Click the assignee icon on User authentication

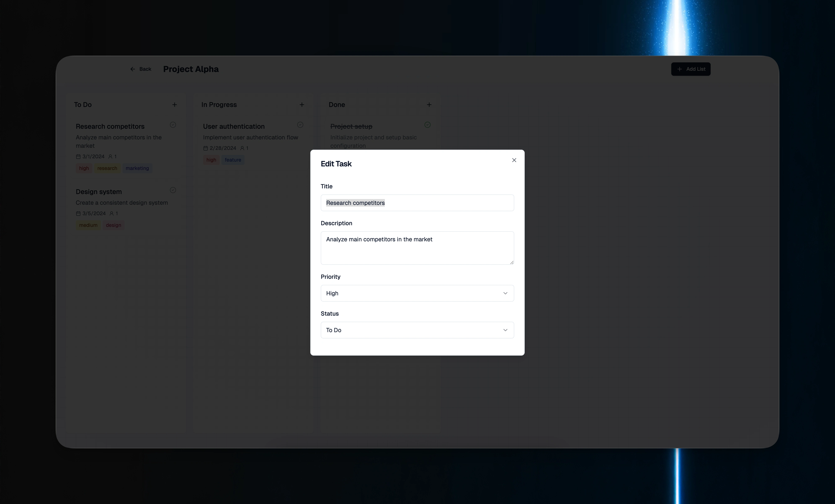point(242,148)
